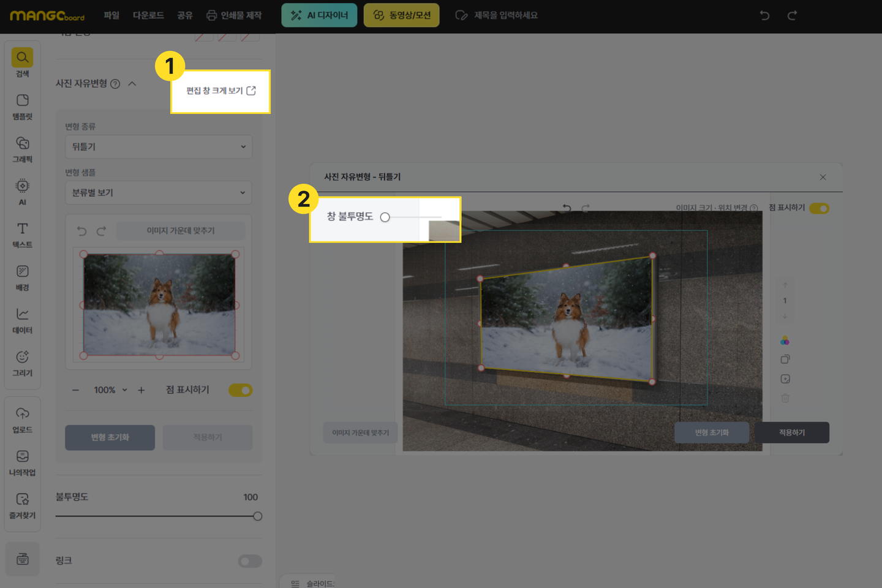This screenshot has height=588, width=882.
Task: Open the 100% zoom level dropdown
Action: pos(110,390)
